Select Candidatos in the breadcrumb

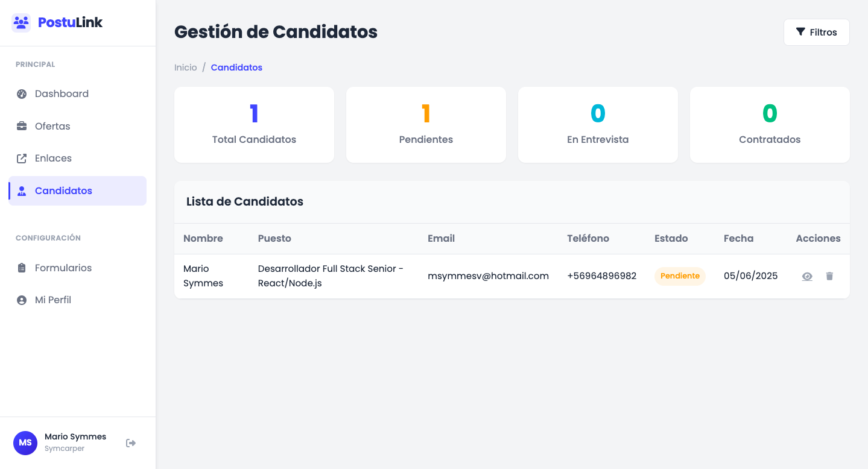coord(236,67)
